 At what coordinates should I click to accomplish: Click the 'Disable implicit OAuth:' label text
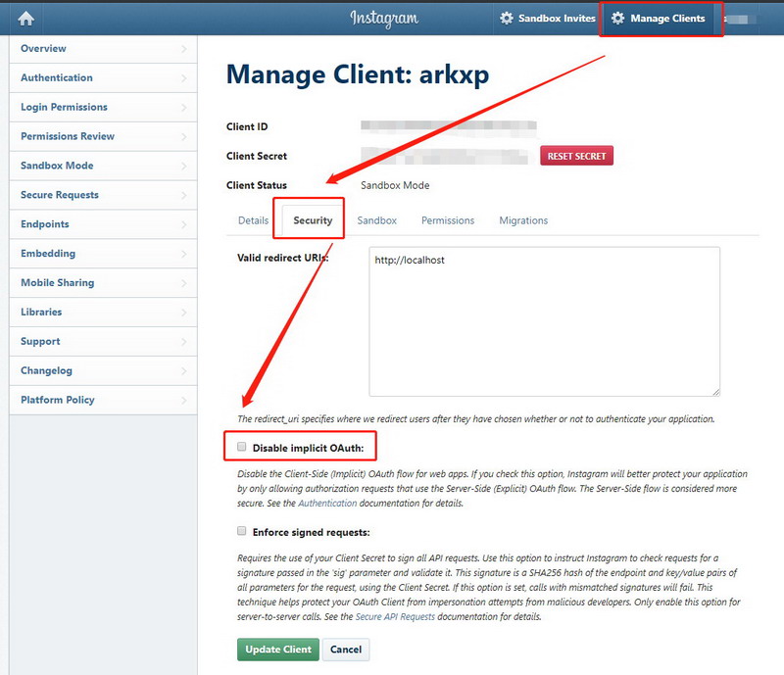308,448
